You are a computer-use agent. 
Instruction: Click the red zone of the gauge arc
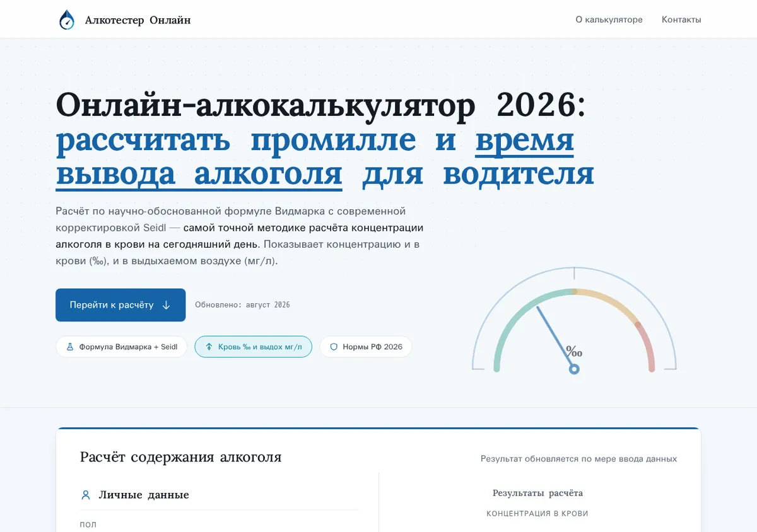(x=648, y=345)
